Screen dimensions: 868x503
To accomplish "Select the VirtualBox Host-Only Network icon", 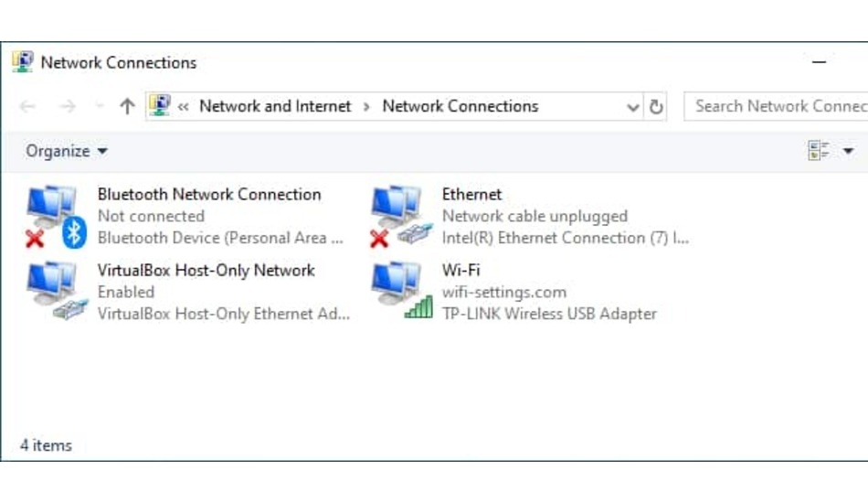I will point(56,292).
